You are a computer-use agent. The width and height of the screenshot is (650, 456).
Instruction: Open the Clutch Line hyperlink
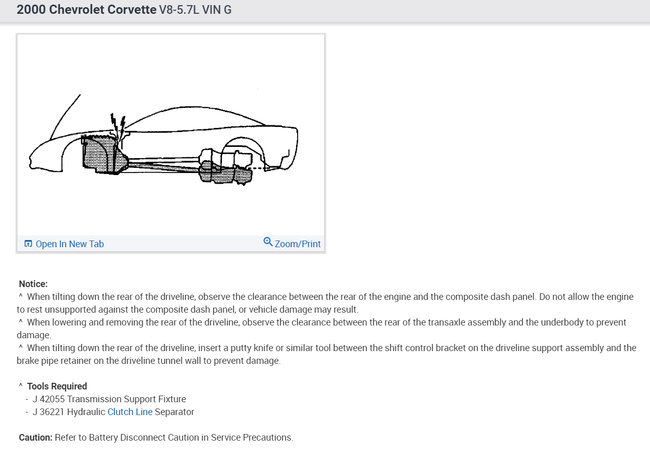tap(130, 412)
